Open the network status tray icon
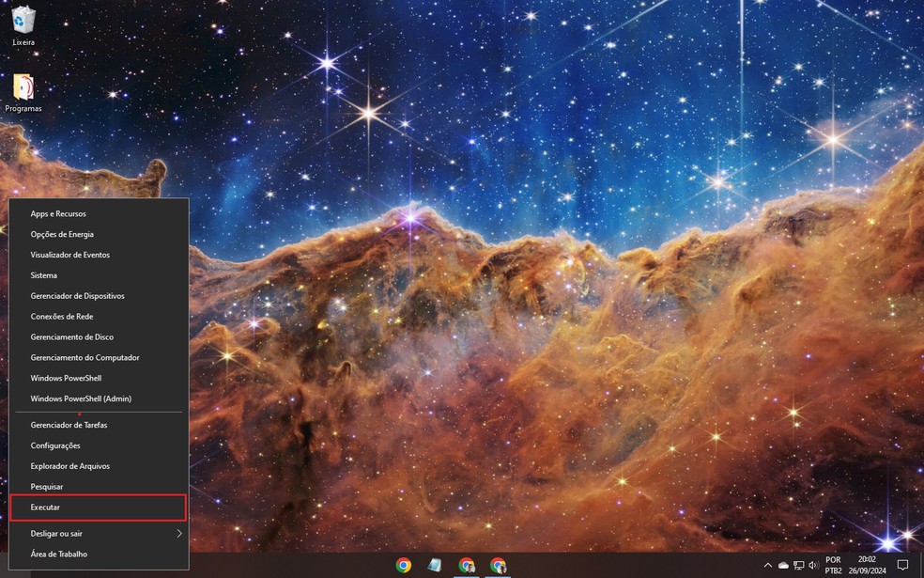Viewport: 924px width, 578px height. (x=798, y=565)
